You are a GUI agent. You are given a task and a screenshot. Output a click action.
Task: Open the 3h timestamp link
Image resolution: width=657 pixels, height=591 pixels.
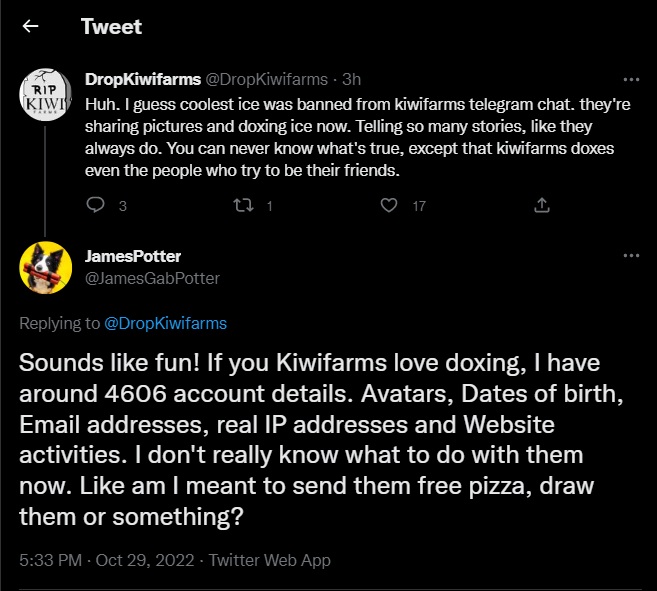tap(352, 80)
